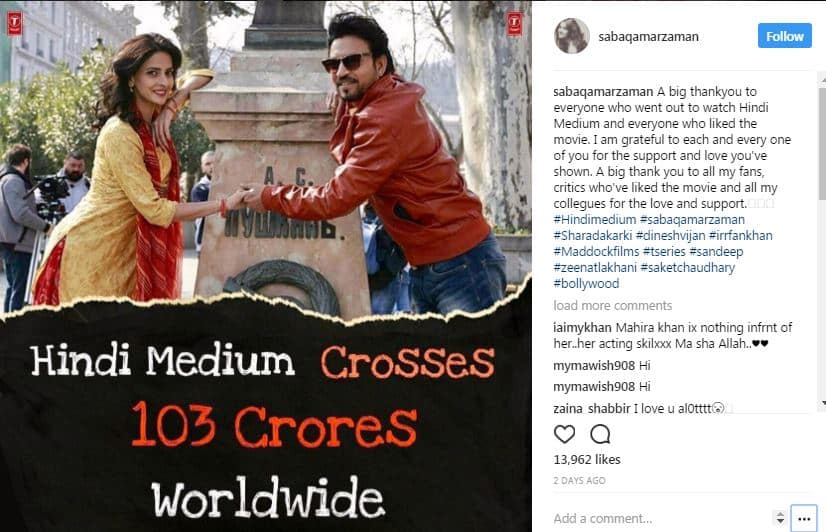Screen dimensions: 826x532
Task: Load more comments link
Action: [x=613, y=306]
